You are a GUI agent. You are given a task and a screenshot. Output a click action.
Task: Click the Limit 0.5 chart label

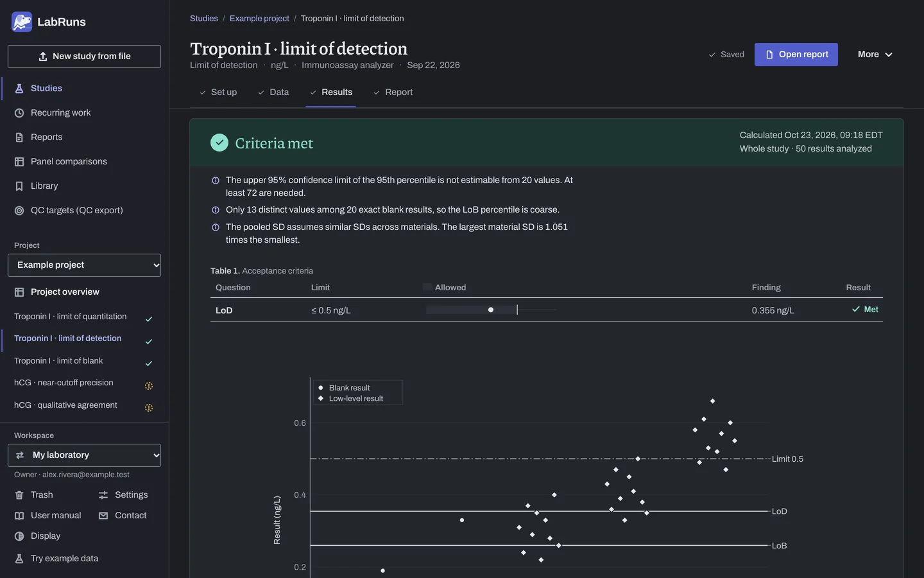[787, 459]
